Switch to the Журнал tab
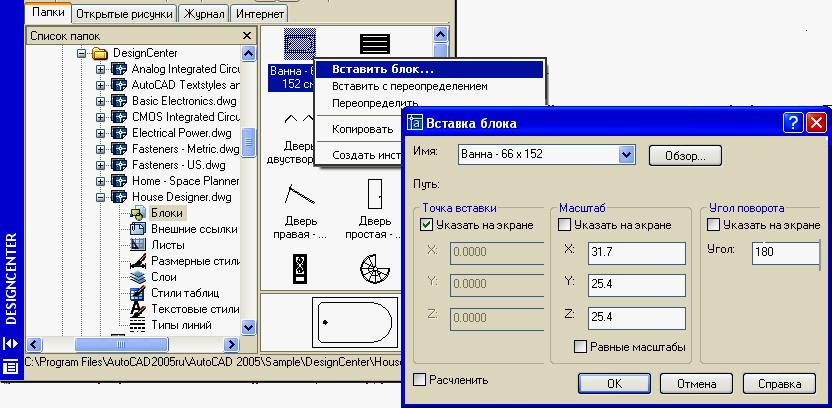This screenshot has height=408, width=832. (x=204, y=14)
